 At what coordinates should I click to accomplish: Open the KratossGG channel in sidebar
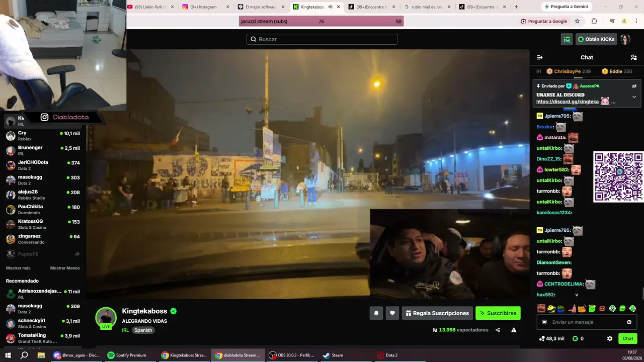[43, 224]
